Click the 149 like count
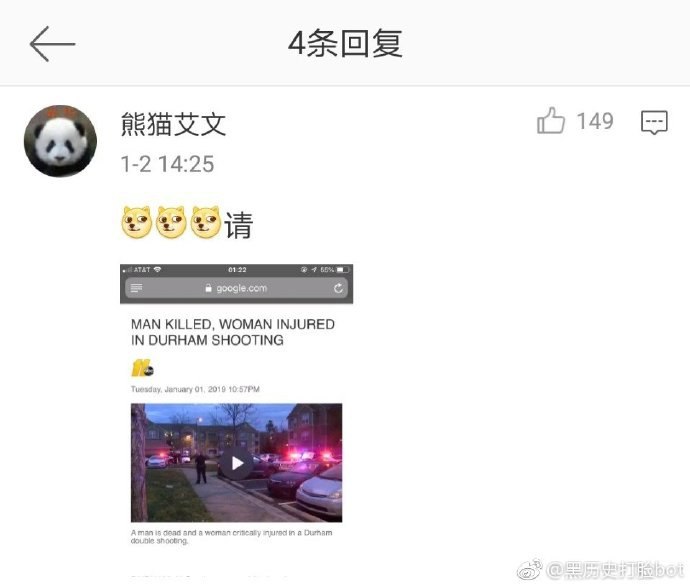 pos(595,121)
